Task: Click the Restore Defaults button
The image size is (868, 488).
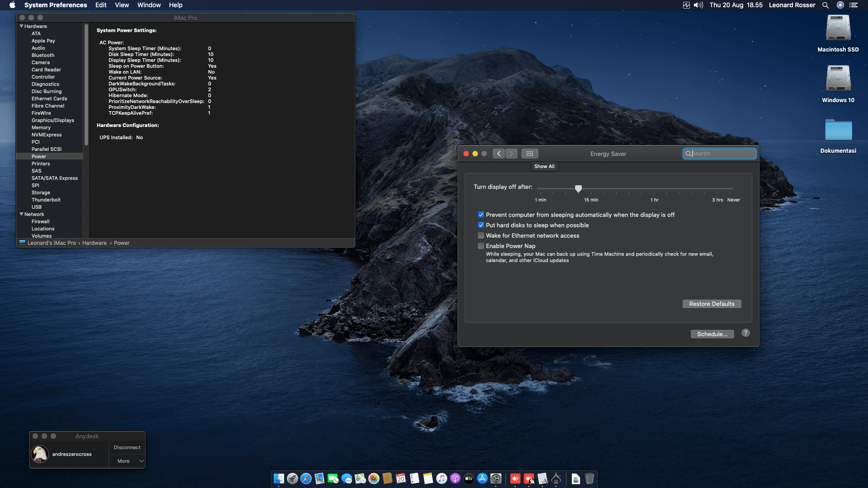Action: (712, 304)
